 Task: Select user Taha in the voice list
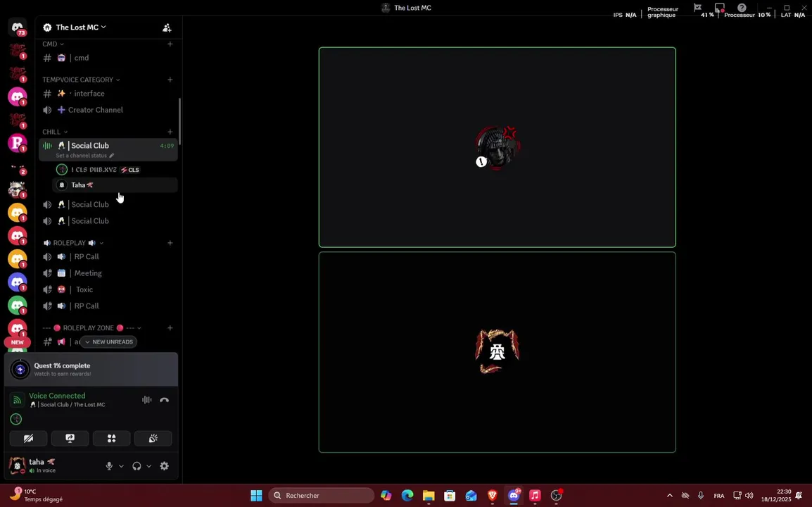point(115,185)
